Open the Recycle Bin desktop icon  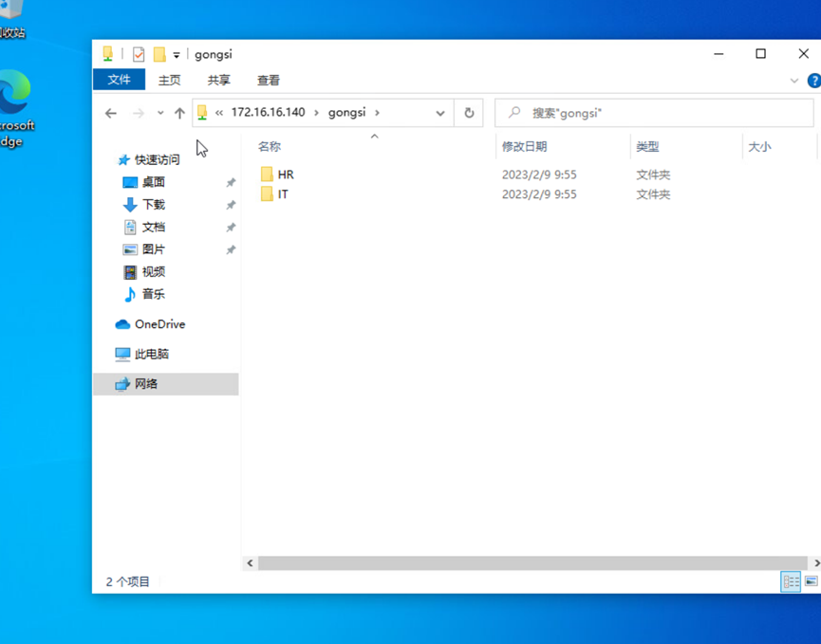[11, 20]
